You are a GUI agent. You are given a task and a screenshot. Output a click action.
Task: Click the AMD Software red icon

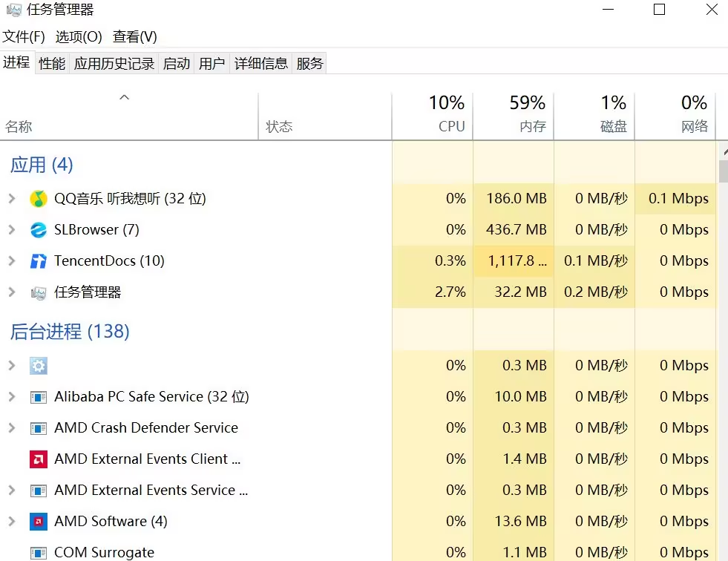coord(39,522)
